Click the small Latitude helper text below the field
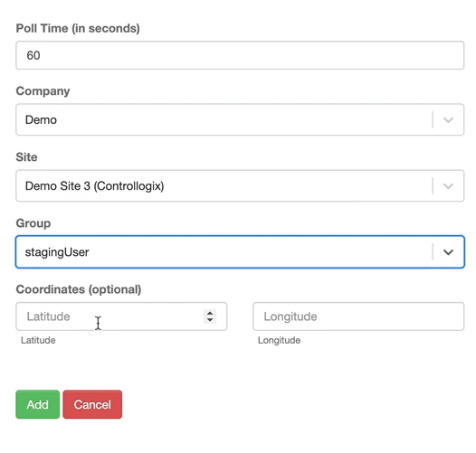The height and width of the screenshot is (453, 476). (x=38, y=340)
